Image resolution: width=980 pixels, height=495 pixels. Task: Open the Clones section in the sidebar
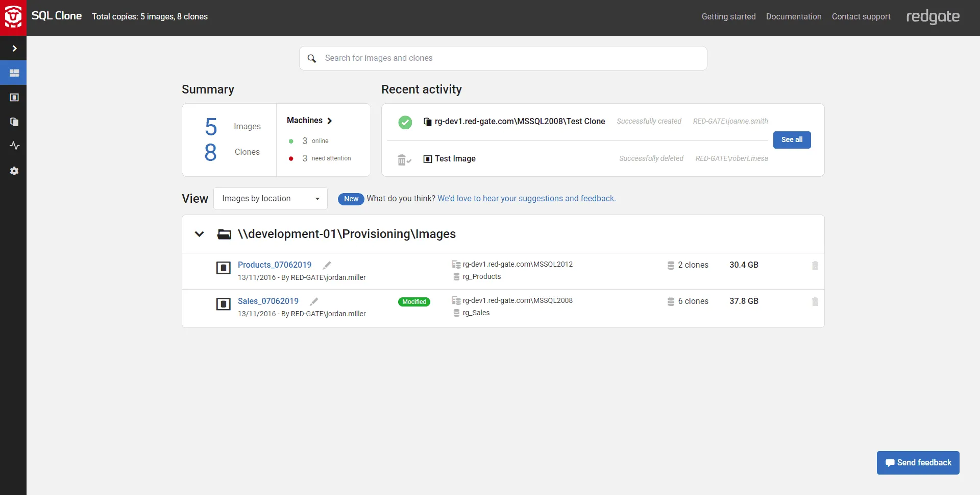point(14,122)
